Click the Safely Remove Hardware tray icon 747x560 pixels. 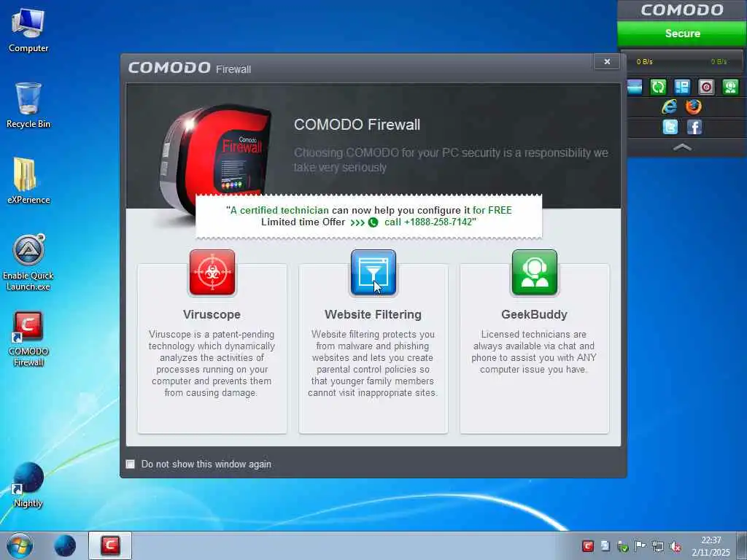tap(623, 546)
